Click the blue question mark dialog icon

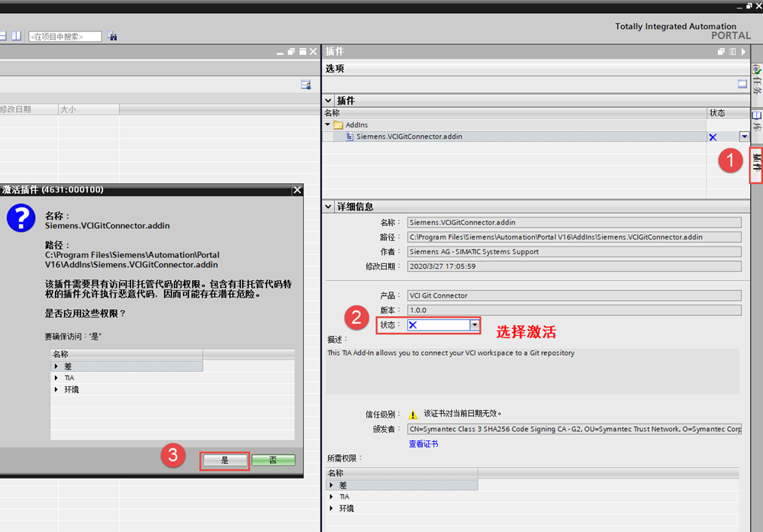pos(21,218)
